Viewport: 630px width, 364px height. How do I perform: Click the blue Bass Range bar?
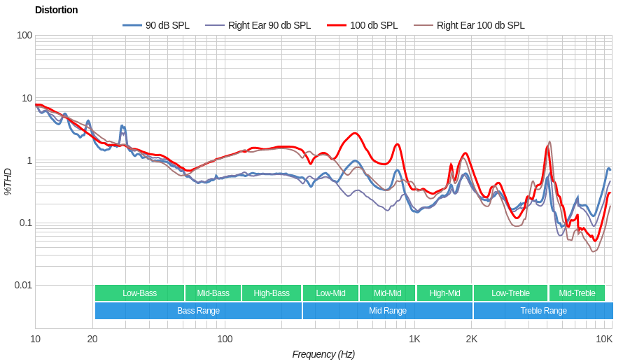pos(198,311)
